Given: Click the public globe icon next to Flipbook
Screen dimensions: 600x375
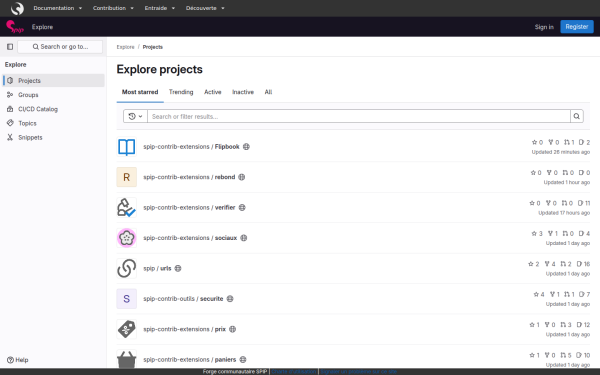Looking at the screenshot, I should pos(246,147).
